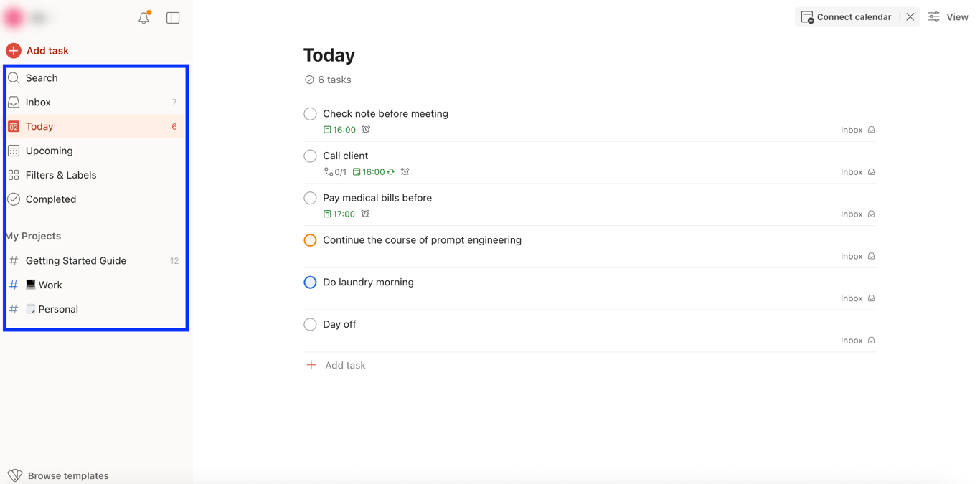Click Add task below the task list
Screen dimensions: 980x484
[x=344, y=366]
